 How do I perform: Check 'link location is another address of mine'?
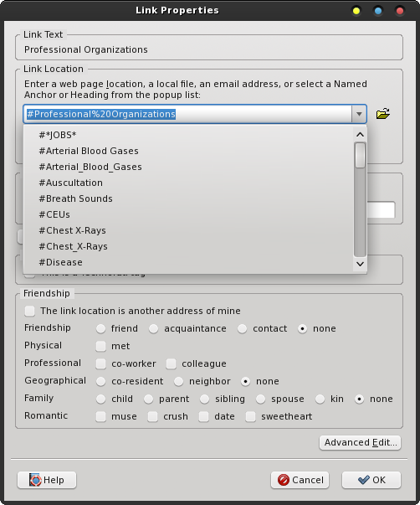(x=30, y=311)
